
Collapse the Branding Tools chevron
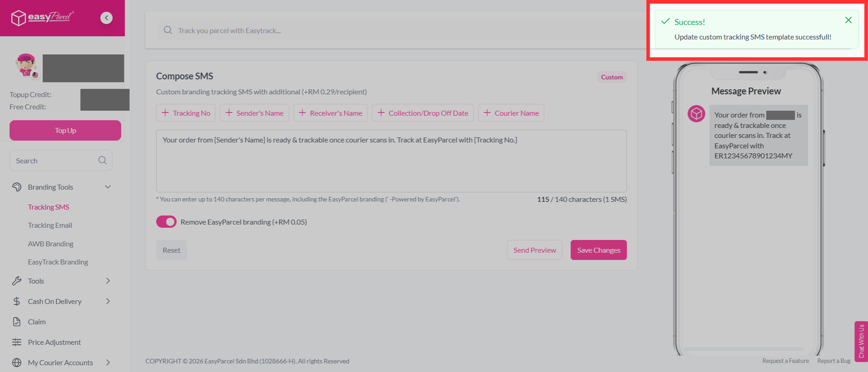(108, 187)
